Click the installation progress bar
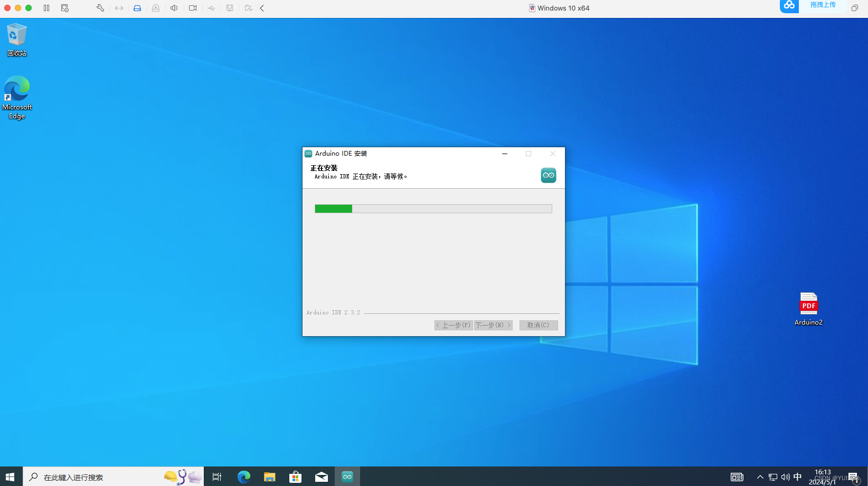 433,209
